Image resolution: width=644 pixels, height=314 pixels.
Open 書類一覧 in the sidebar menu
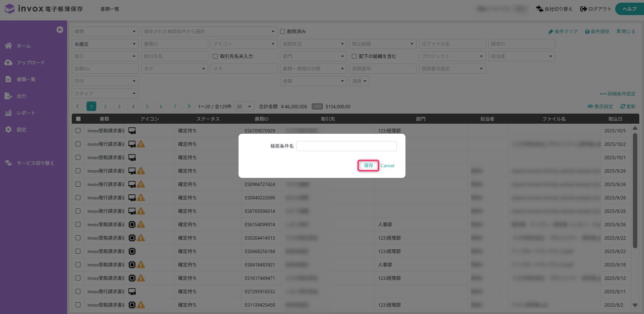click(26, 79)
